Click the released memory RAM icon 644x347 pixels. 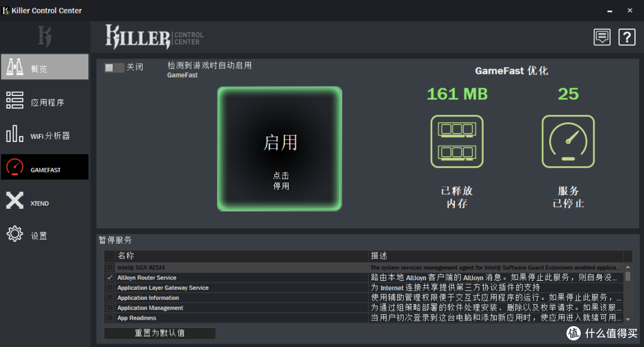(x=457, y=141)
